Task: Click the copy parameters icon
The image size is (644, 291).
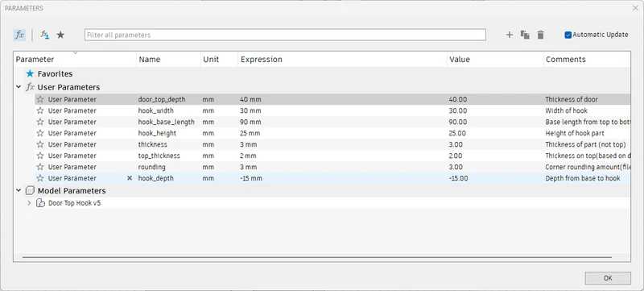Action: [x=525, y=35]
